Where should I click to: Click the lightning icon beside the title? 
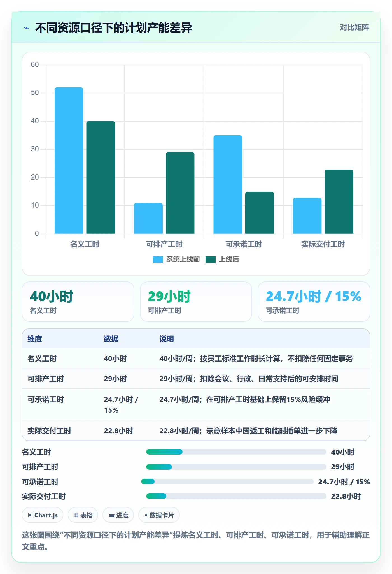[27, 28]
